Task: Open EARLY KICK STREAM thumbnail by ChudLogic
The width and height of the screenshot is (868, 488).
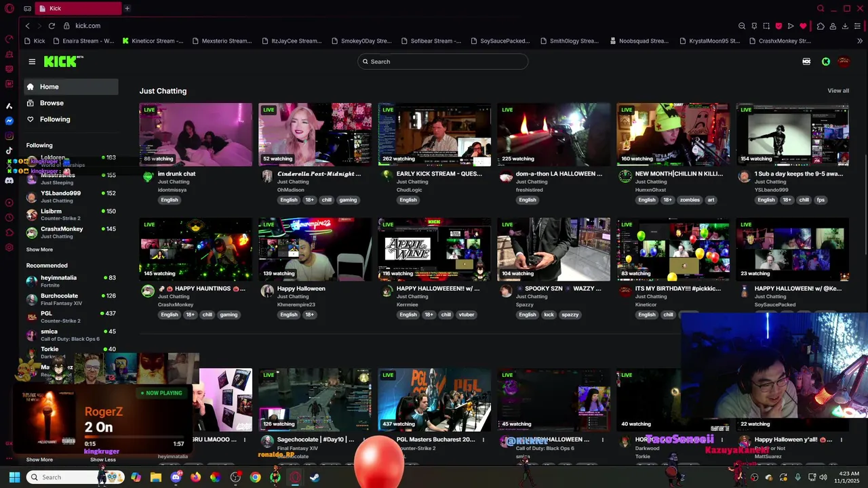Action: click(434, 134)
